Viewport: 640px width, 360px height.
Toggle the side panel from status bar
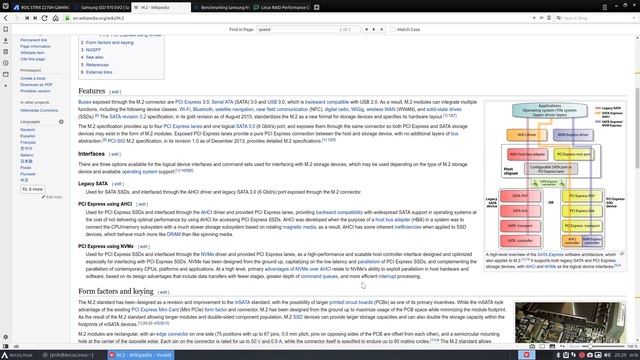[5, 346]
